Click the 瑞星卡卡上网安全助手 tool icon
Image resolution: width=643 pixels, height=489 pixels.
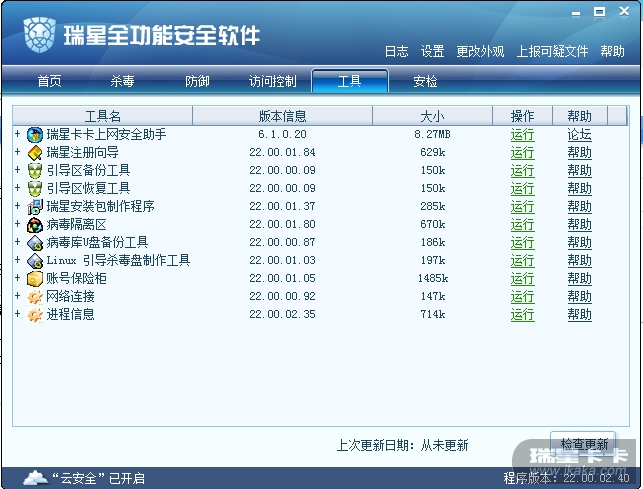click(x=35, y=135)
